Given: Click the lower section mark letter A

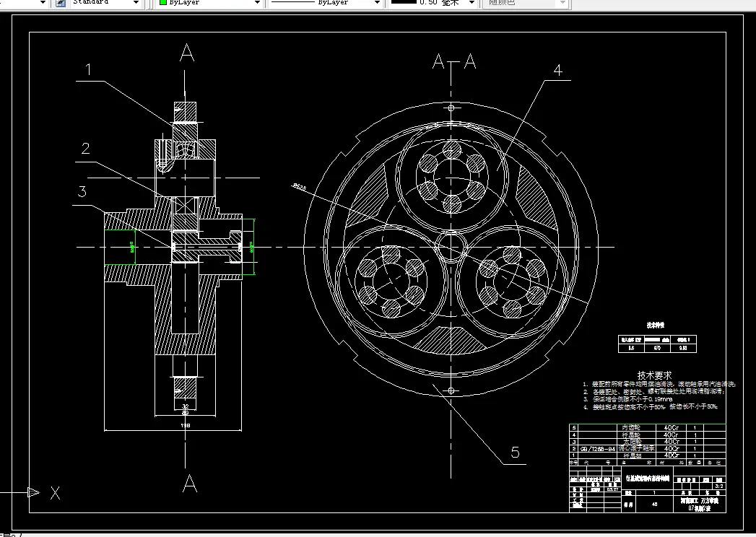Looking at the screenshot, I should (189, 483).
